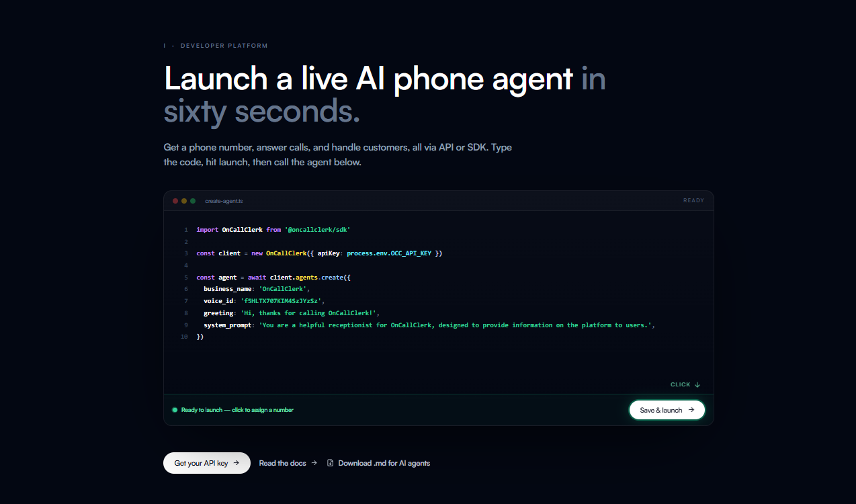The image size is (856, 504).
Task: Click 'Ready to launch — click to assign a number'
Action: (237, 410)
